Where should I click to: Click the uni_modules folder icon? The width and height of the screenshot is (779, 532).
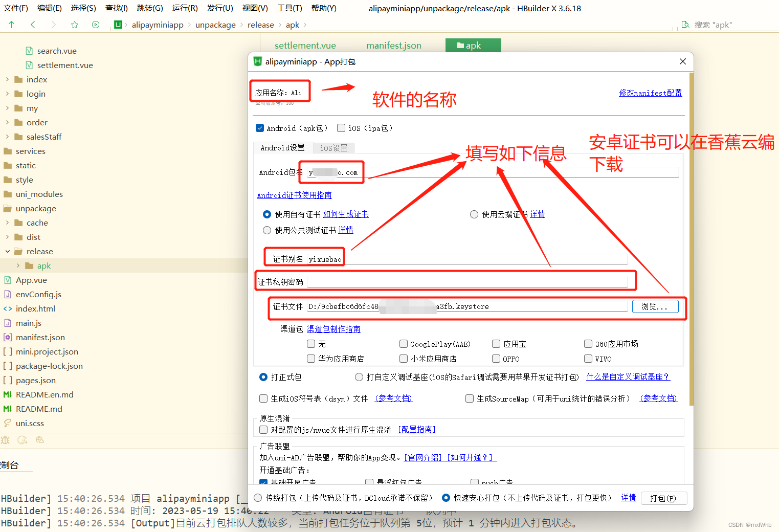[x=8, y=194]
